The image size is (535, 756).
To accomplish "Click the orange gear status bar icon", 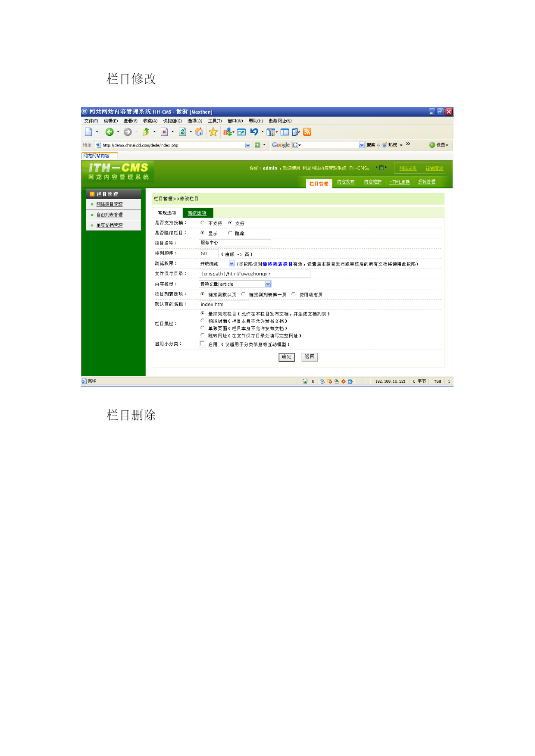I will (343, 381).
